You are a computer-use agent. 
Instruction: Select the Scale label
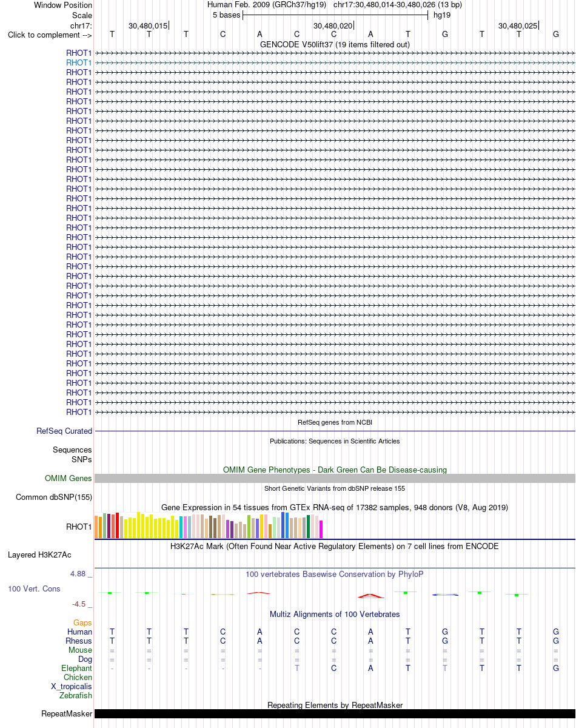[82, 15]
